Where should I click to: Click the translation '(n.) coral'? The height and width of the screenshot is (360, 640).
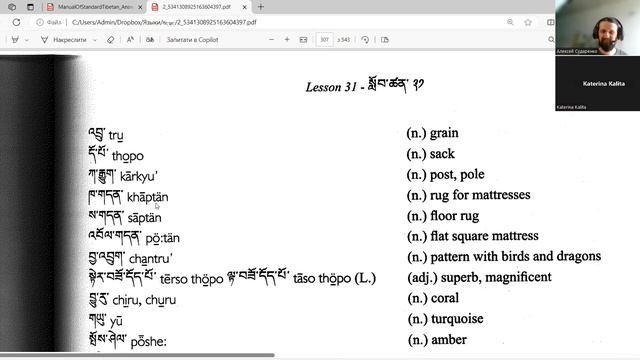pyautogui.click(x=433, y=298)
